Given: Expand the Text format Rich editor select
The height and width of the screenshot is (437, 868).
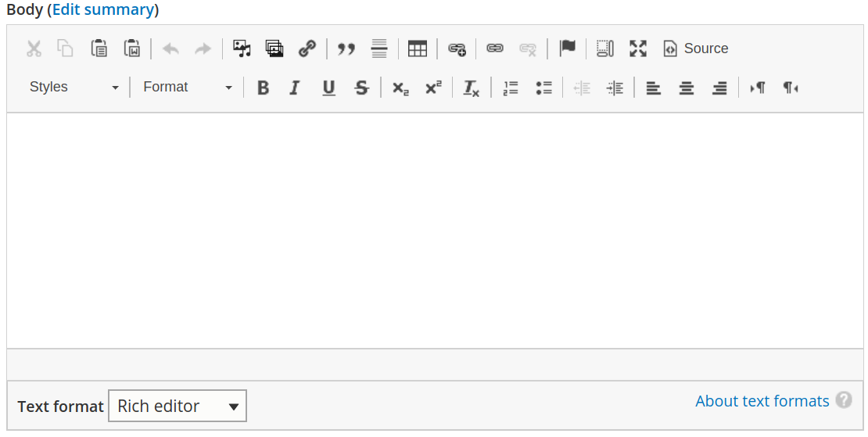Looking at the screenshot, I should point(178,407).
